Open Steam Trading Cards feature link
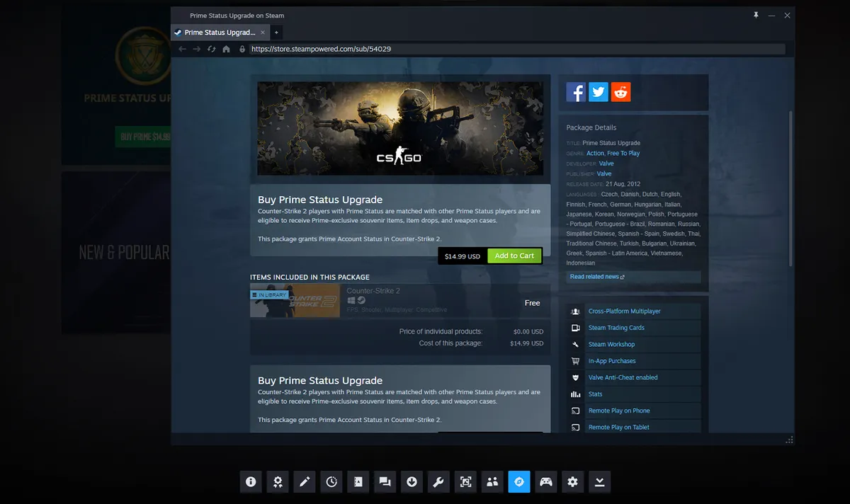850x504 pixels. point(616,328)
